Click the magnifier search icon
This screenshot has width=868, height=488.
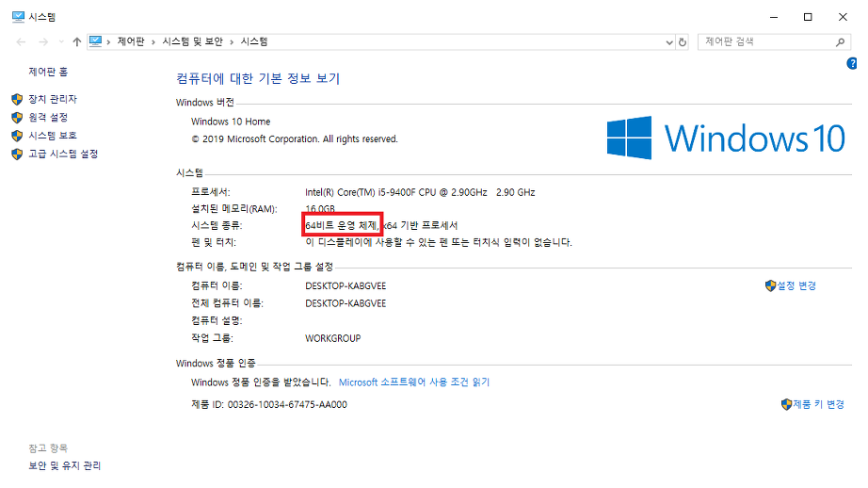click(x=841, y=41)
